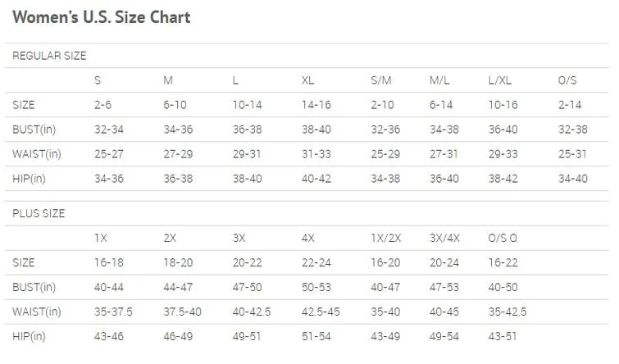
Task: Click the XL column header
Action: pos(308,80)
